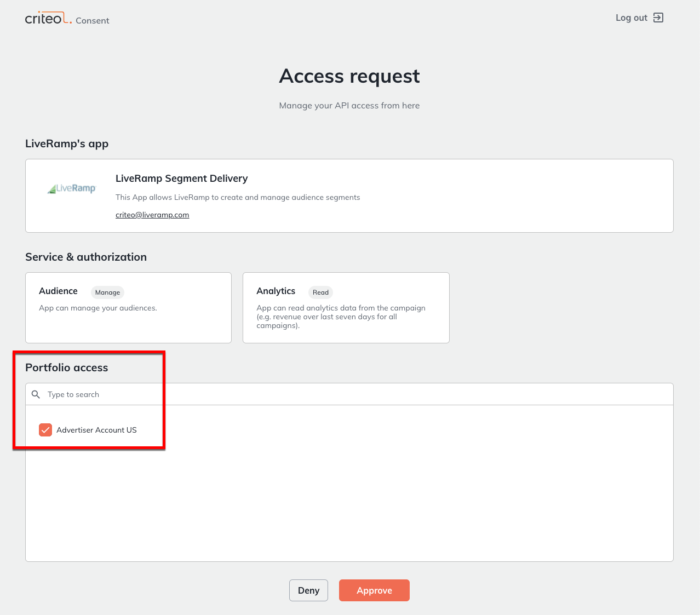The height and width of the screenshot is (615, 700).
Task: Click the LiveRamp Segment Delivery title
Action: click(x=182, y=179)
